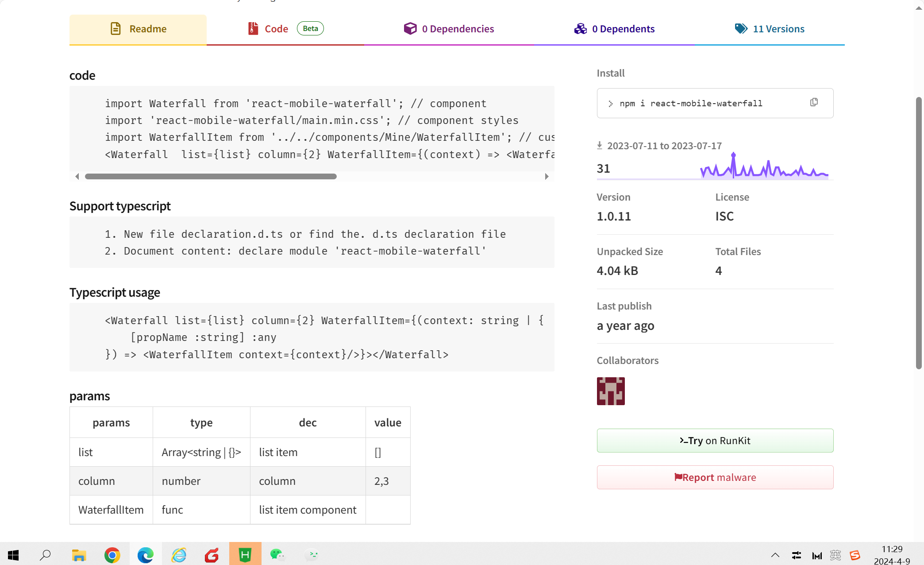This screenshot has height=565, width=924.
Task: Open the HBuilder app from the taskbar
Action: tap(245, 554)
